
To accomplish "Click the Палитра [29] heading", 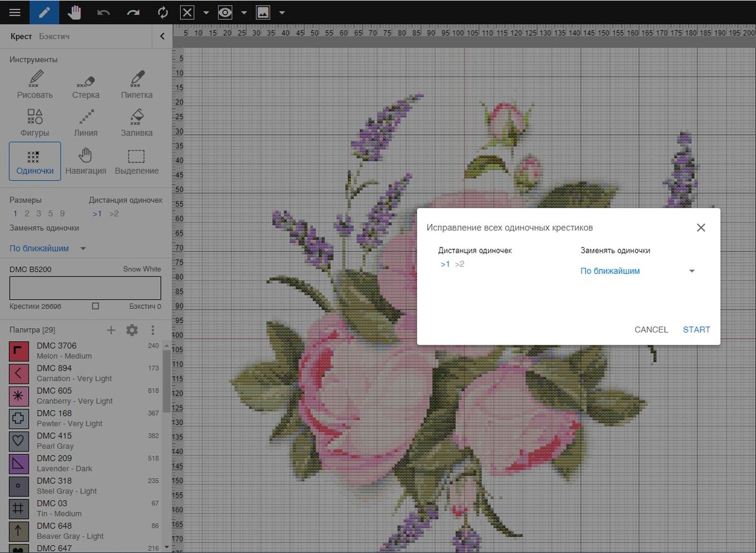I will click(x=31, y=330).
